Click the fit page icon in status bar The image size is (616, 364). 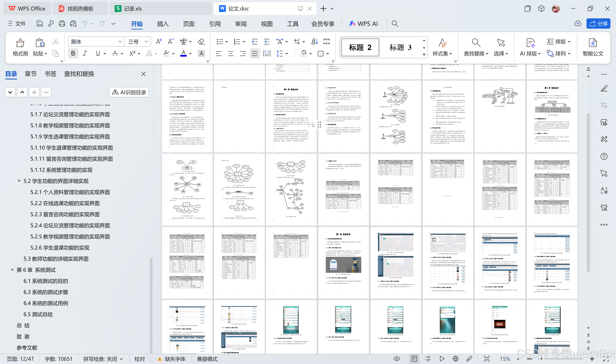[487, 359]
